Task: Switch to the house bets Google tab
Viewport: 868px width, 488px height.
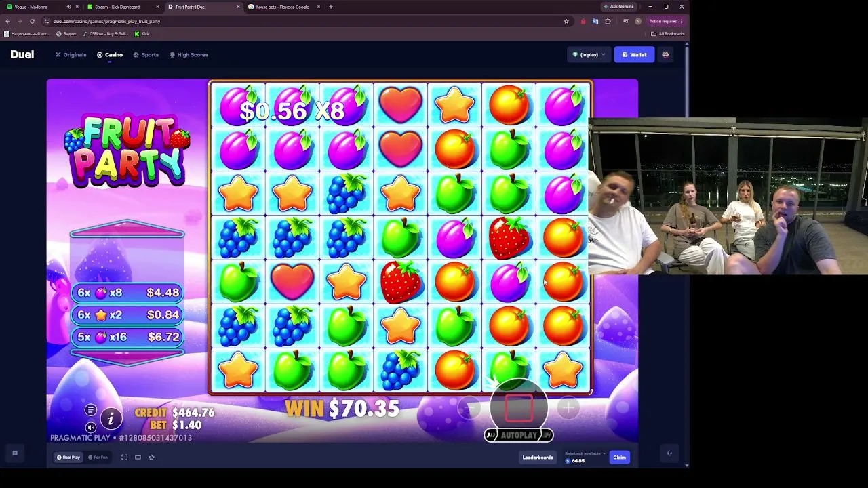Action: tap(283, 7)
